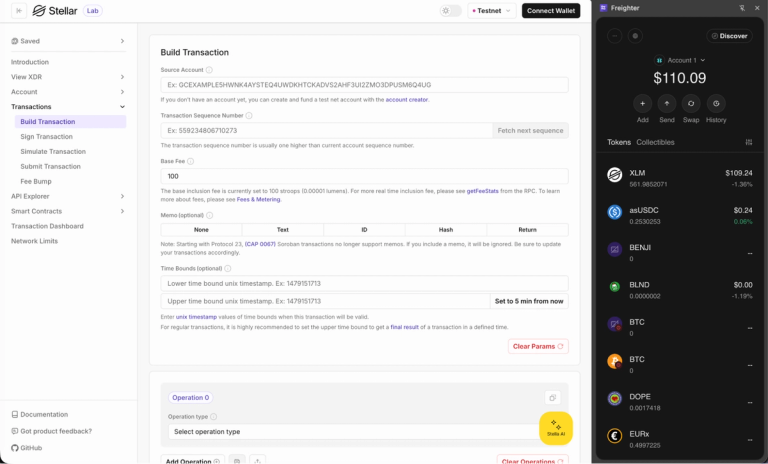This screenshot has width=768, height=464.
Task: Open Sign Transaction page
Action: coord(47,137)
